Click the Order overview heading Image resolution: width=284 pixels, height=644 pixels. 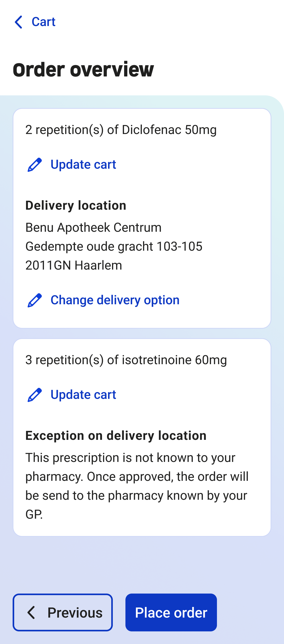pyautogui.click(x=83, y=70)
